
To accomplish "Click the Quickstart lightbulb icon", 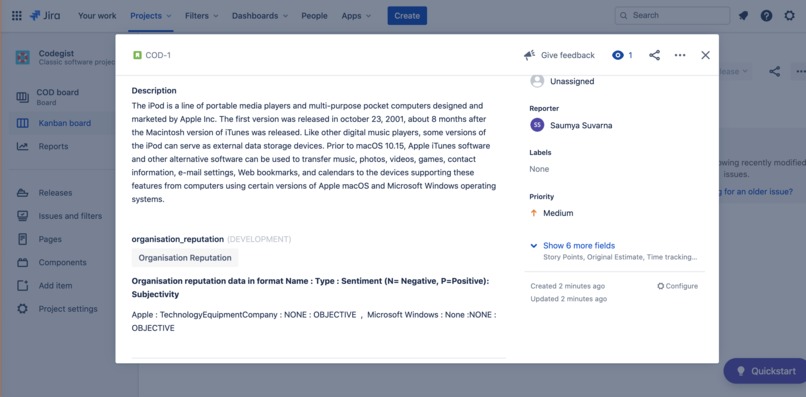I will pyautogui.click(x=741, y=371).
